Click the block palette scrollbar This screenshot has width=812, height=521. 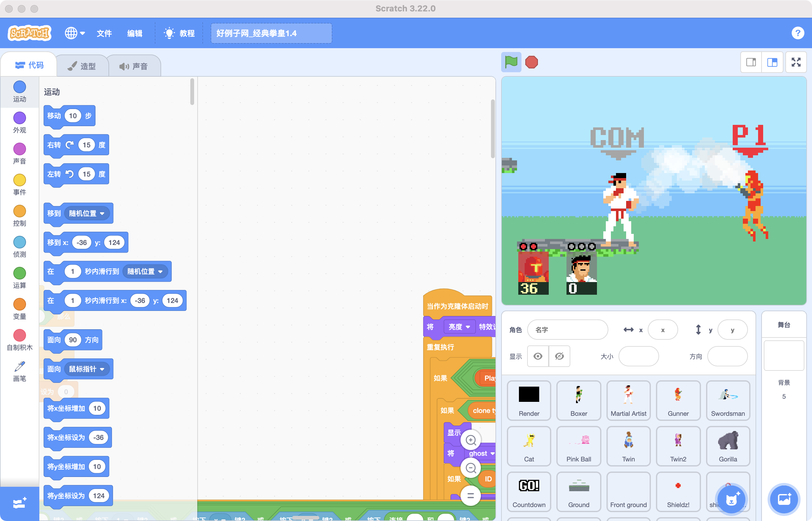pyautogui.click(x=192, y=91)
